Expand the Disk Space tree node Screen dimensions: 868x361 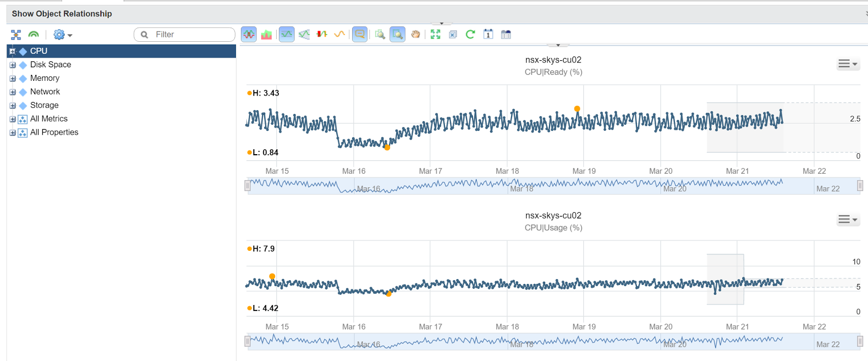(12, 65)
